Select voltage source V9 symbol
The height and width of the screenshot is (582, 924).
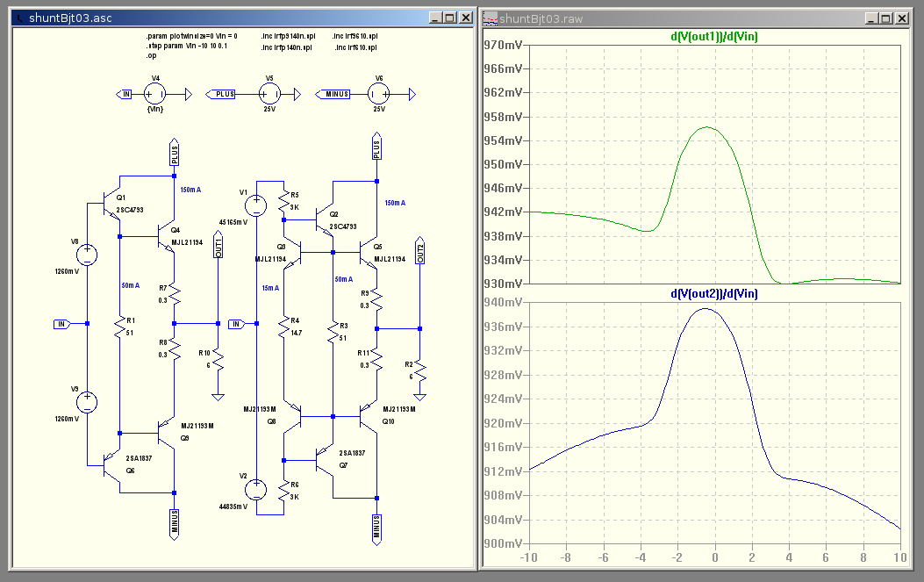pyautogui.click(x=87, y=403)
